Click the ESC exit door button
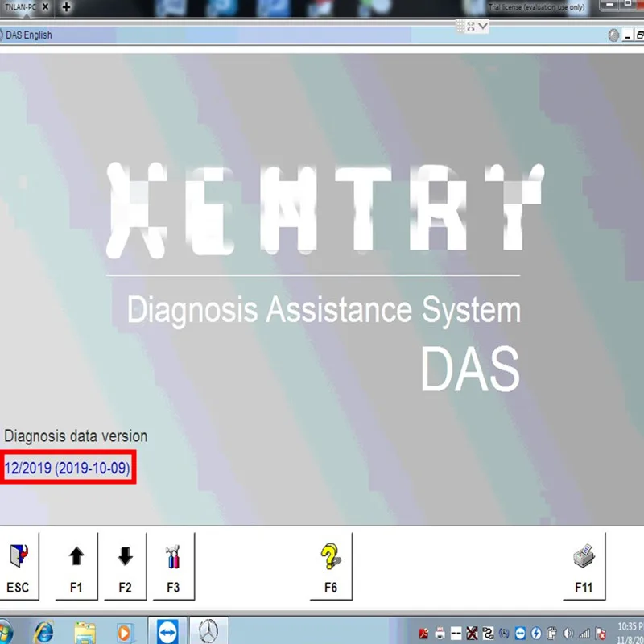The width and height of the screenshot is (644, 644). pos(19,567)
